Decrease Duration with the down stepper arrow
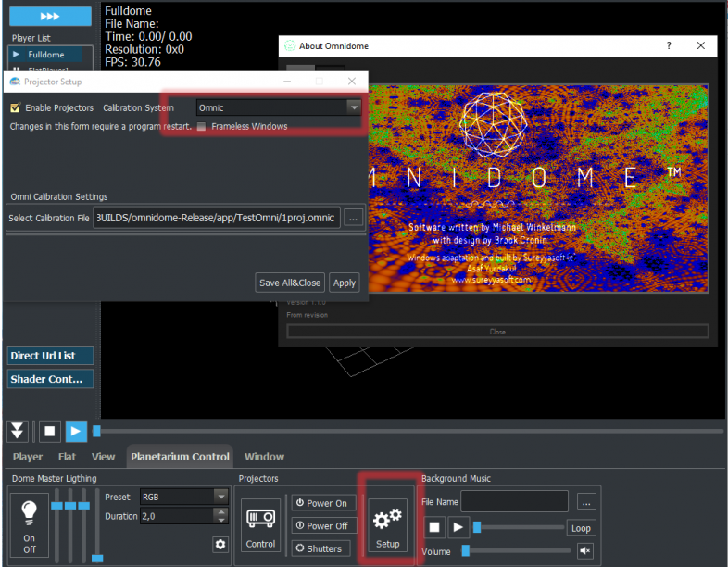Screen dimensions: 728x567 221,520
